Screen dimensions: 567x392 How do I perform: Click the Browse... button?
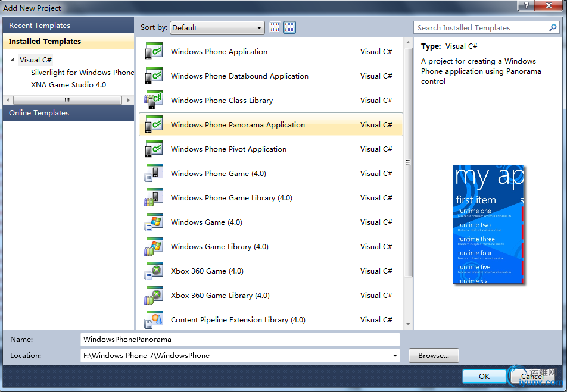434,356
